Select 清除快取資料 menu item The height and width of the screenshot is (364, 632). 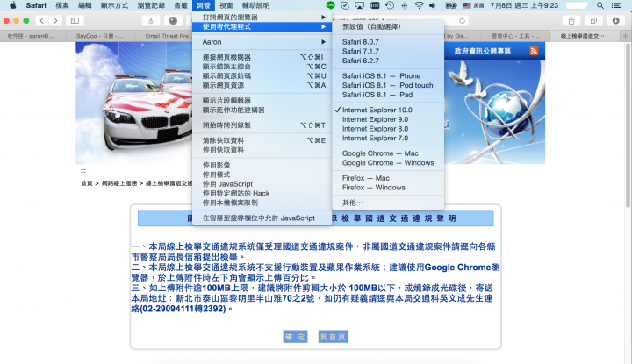(x=262, y=140)
